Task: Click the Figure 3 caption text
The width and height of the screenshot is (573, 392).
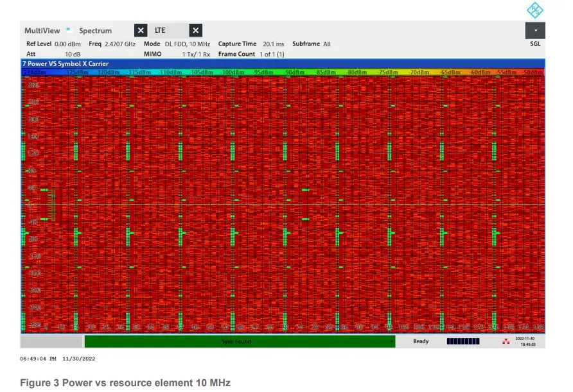Action: click(125, 383)
